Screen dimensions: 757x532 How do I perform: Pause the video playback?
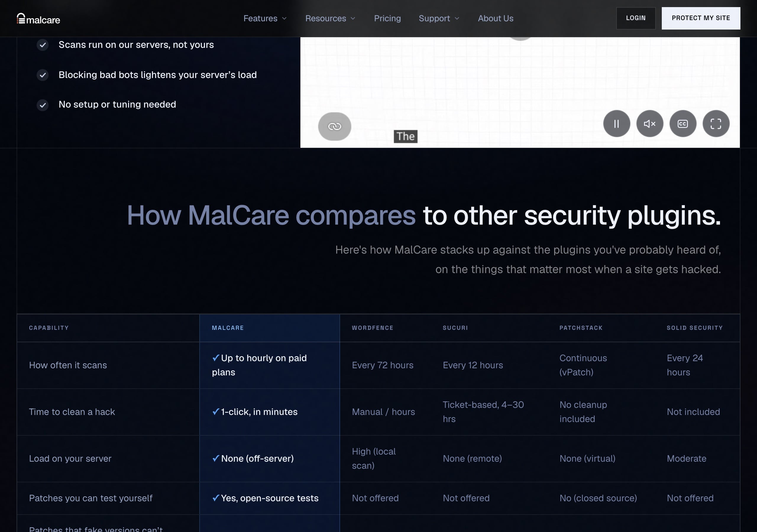(x=617, y=124)
